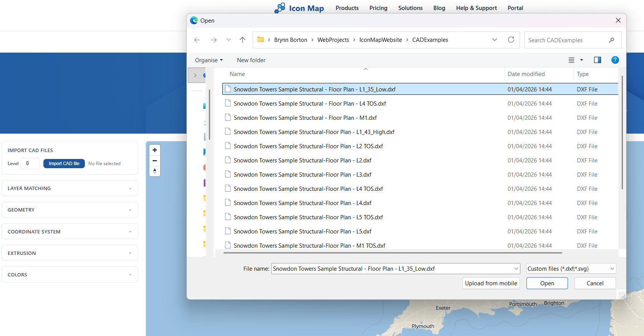Toggle the preview pane icon

[x=597, y=60]
